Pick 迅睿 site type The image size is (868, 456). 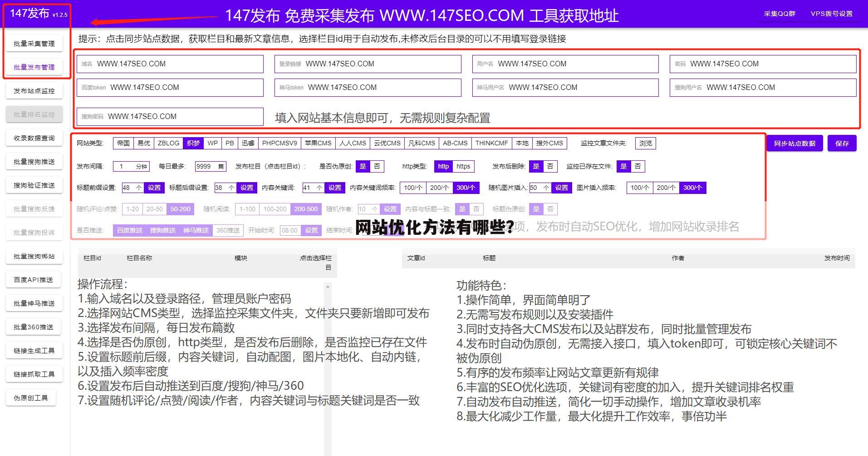[248, 143]
